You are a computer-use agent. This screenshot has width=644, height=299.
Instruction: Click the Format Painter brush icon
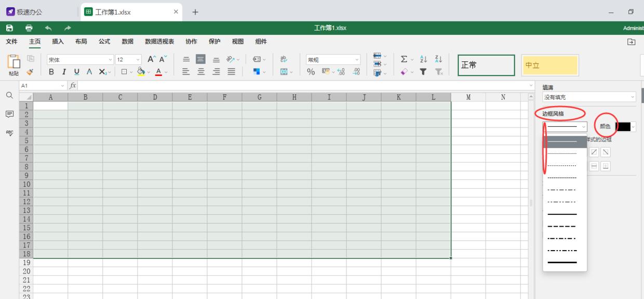(x=30, y=72)
